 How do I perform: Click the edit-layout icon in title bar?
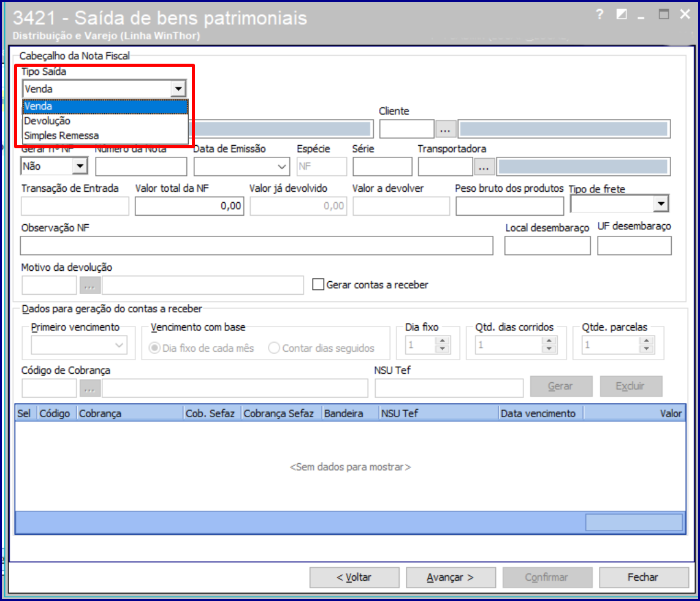[621, 14]
